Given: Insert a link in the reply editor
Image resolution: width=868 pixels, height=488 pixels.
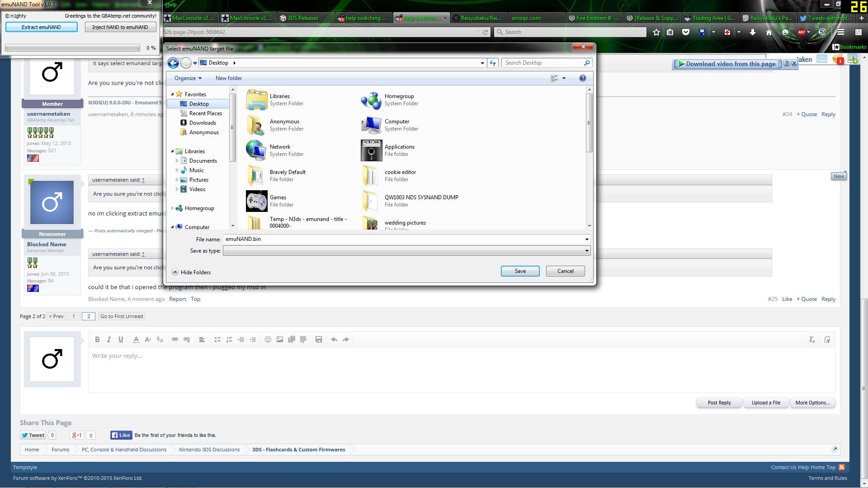Looking at the screenshot, I should (x=175, y=339).
